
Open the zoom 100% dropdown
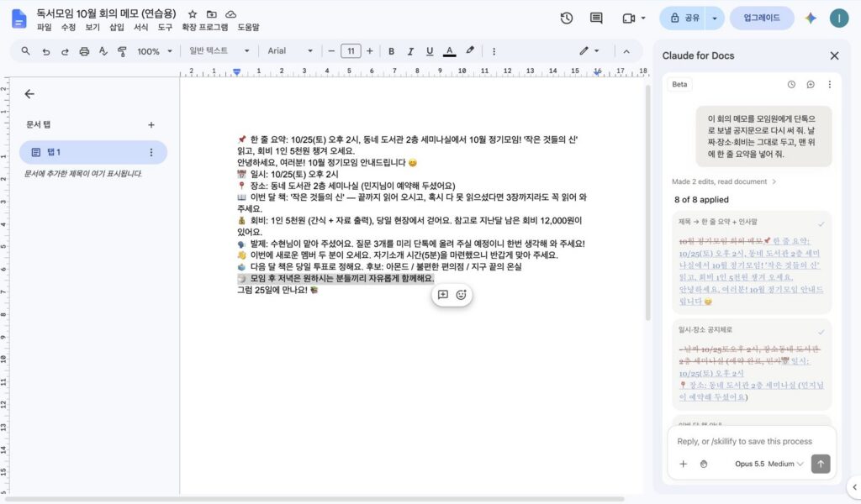tap(155, 51)
